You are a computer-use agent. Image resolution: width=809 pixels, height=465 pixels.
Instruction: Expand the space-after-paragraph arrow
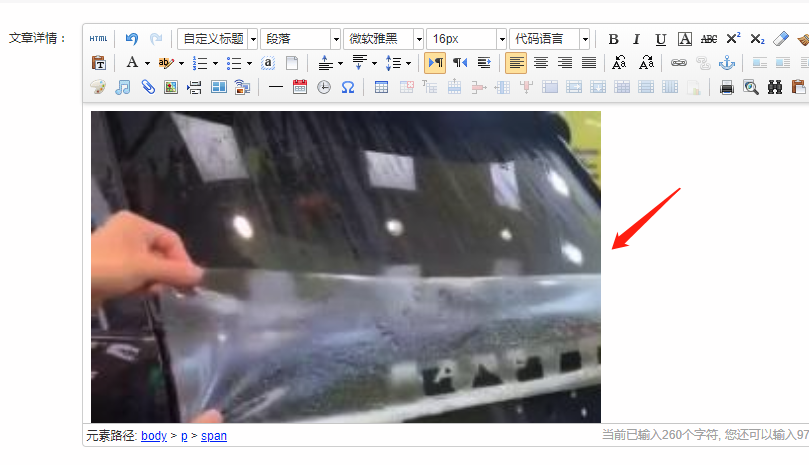tap(374, 63)
